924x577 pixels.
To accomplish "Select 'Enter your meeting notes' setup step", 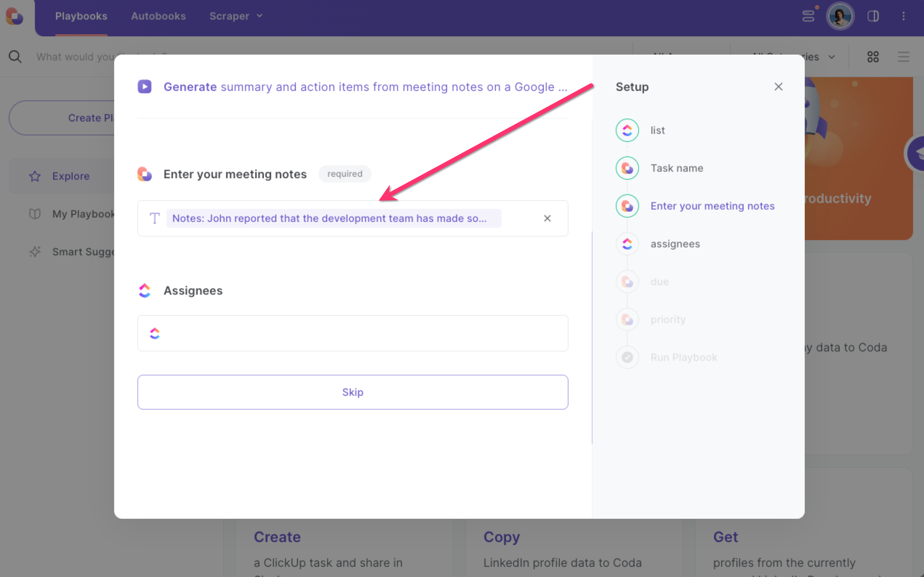I will (x=712, y=206).
